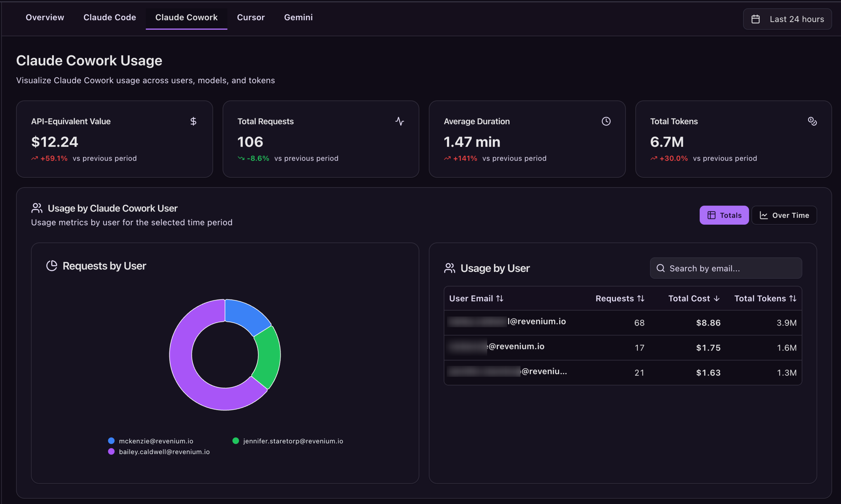The height and width of the screenshot is (504, 841).
Task: Click the pie chart icon beside Requests by User
Action: coord(52,266)
